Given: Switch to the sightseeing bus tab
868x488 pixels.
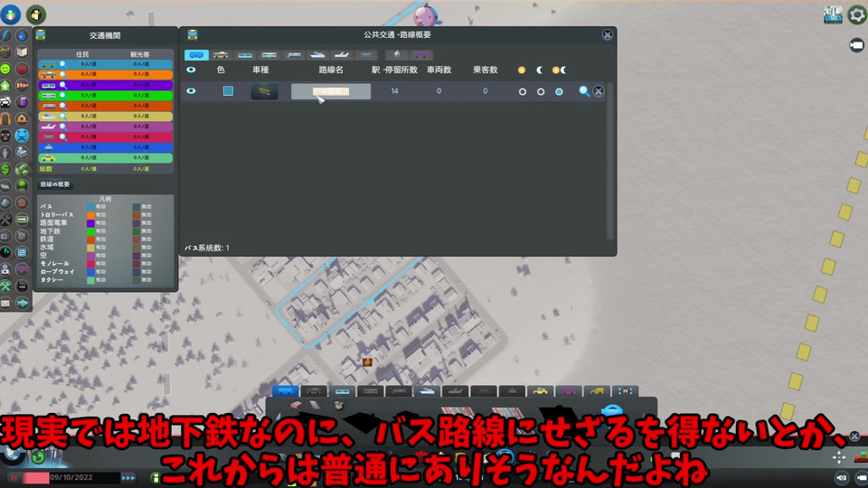Looking at the screenshot, I should 420,55.
